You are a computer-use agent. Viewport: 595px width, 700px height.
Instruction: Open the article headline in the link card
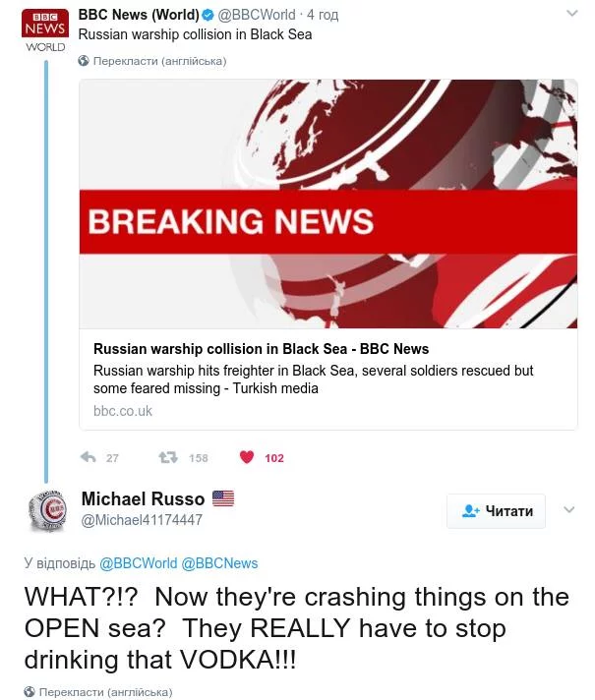pyautogui.click(x=261, y=349)
